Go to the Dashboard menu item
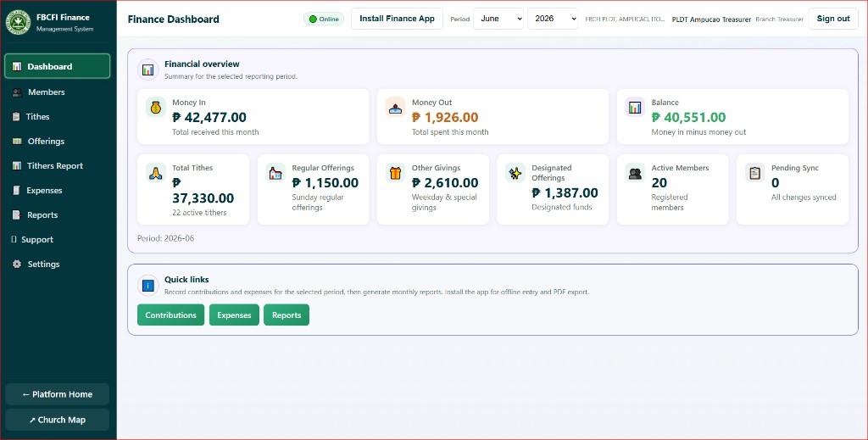The image size is (868, 440). (58, 66)
